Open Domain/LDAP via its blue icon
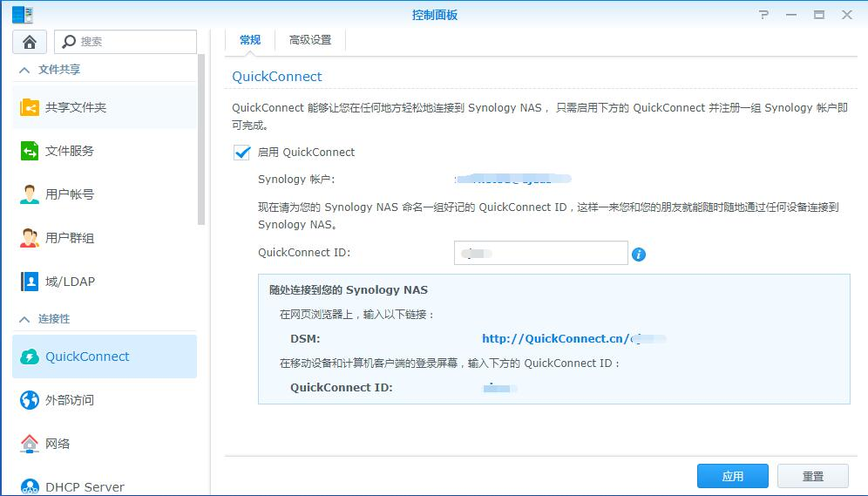868x496 pixels. [x=30, y=282]
